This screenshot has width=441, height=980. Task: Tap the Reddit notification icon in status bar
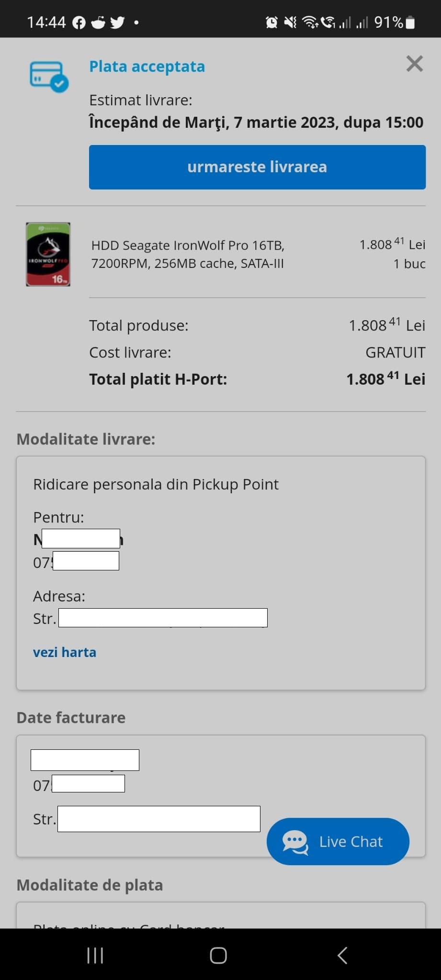click(x=98, y=22)
